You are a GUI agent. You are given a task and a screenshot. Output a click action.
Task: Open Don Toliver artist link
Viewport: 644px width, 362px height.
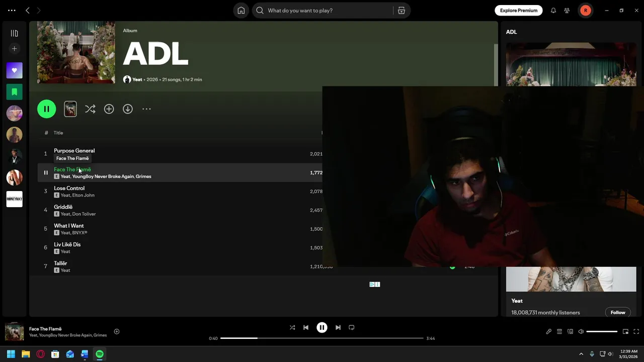[x=84, y=214]
